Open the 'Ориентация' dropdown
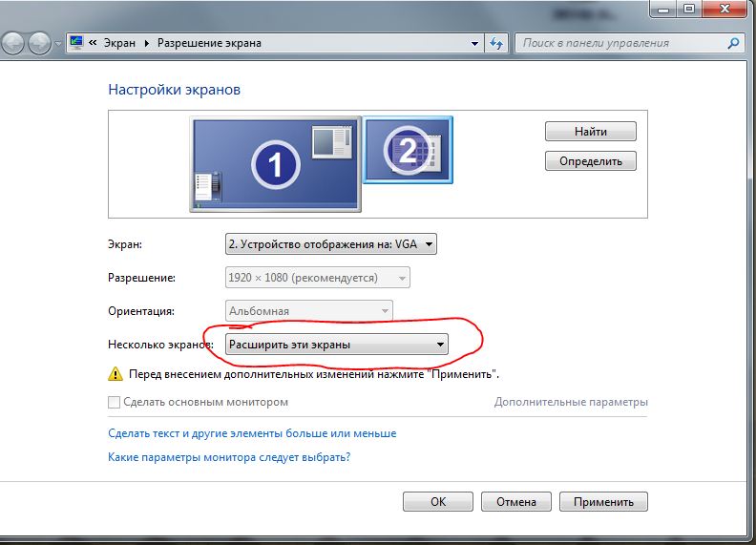The image size is (756, 545). 308,311
